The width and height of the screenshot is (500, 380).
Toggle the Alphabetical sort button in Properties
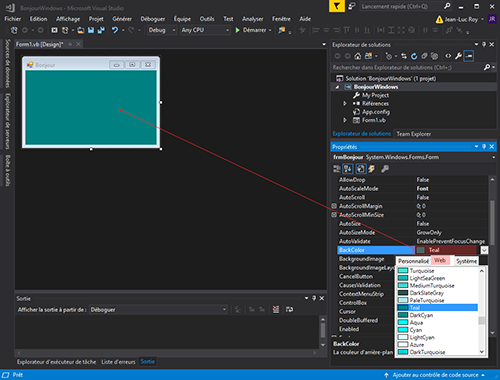point(348,169)
